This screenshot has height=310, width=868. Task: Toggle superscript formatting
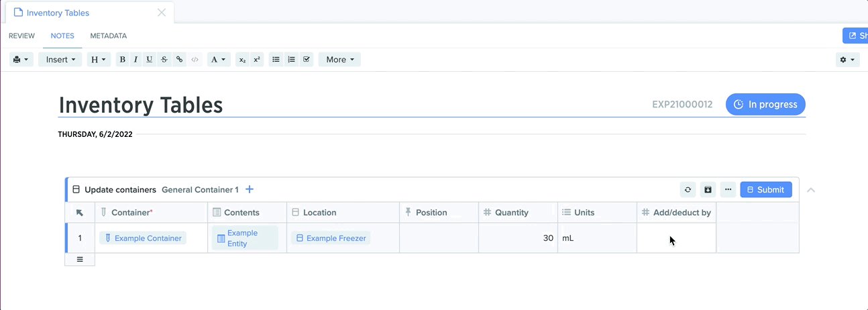[x=257, y=60]
